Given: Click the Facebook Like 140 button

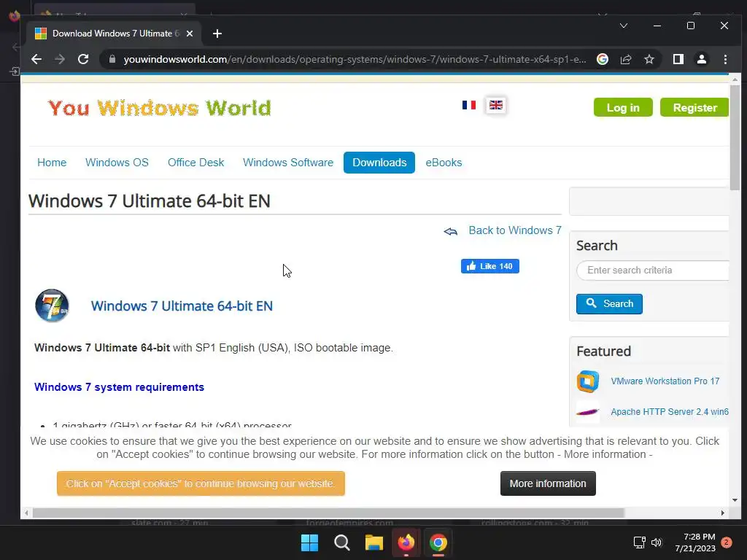Looking at the screenshot, I should (x=489, y=266).
